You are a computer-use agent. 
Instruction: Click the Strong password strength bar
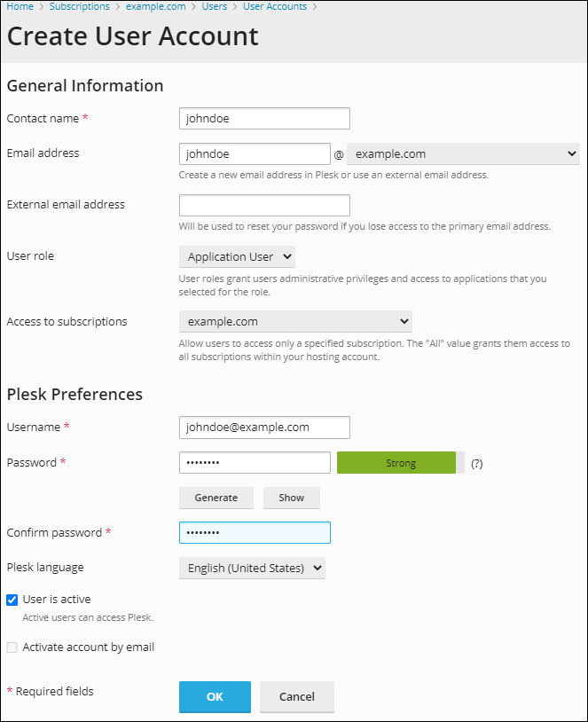pos(400,463)
